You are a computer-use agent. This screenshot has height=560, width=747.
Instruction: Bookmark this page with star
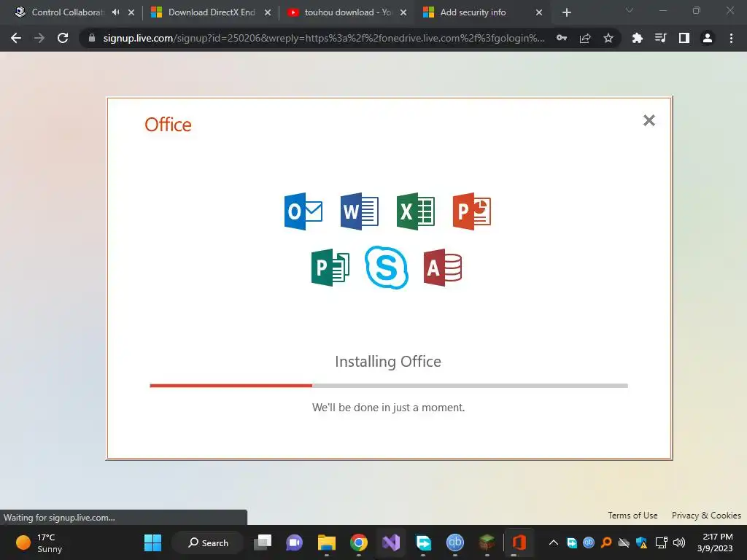coord(608,38)
